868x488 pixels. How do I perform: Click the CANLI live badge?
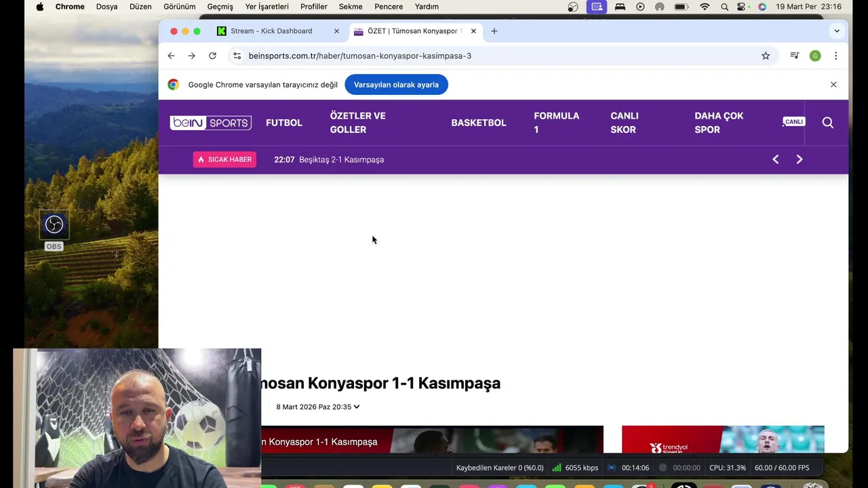(793, 122)
